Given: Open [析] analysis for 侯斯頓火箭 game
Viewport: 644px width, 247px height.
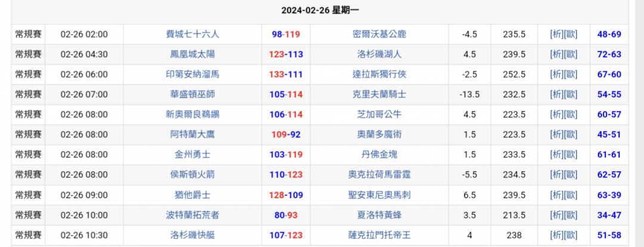Looking at the screenshot, I should (556, 175).
